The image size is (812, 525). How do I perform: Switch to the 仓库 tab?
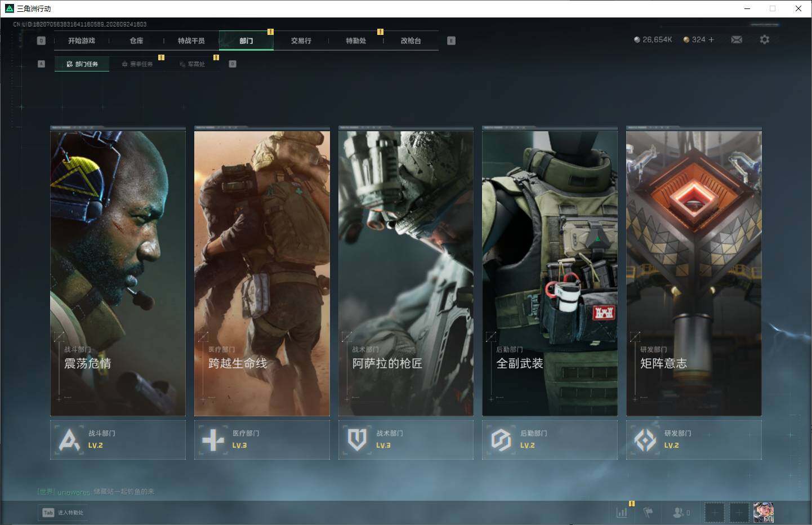[136, 41]
